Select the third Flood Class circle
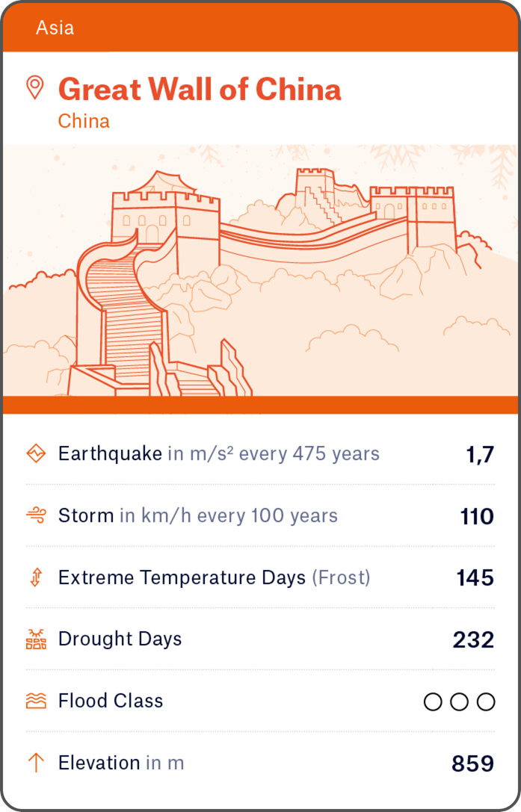The height and width of the screenshot is (812, 521). click(x=486, y=701)
